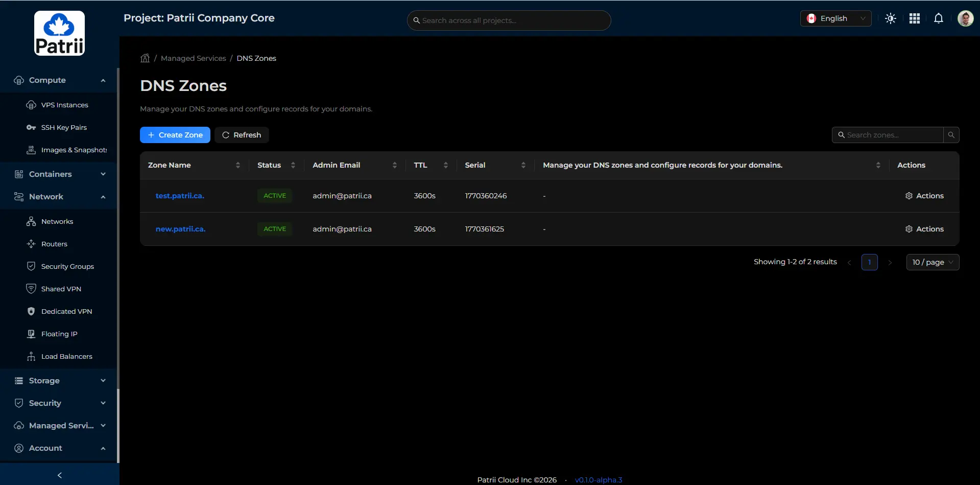Open the new.patrii.ca. zone link
980x485 pixels.
click(180, 229)
